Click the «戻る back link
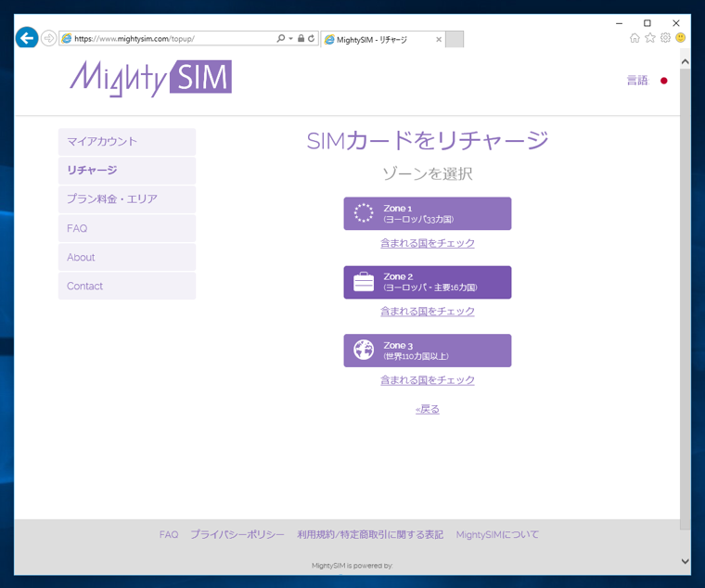This screenshot has height=588, width=705. (x=428, y=409)
